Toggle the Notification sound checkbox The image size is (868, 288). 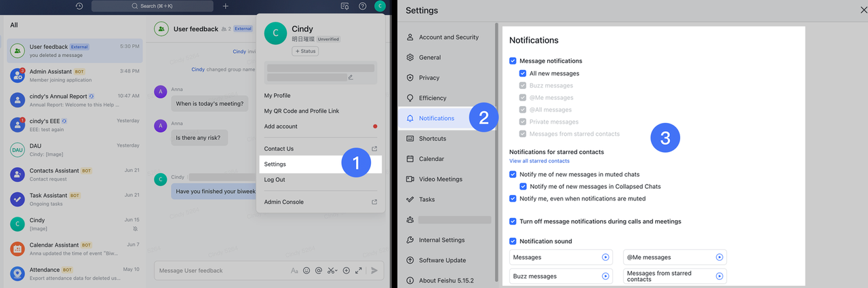tap(513, 241)
